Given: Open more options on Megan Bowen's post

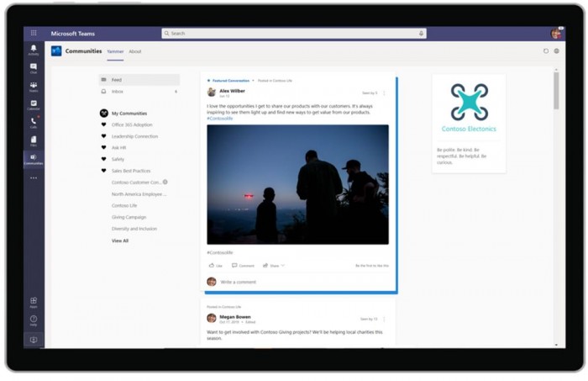Looking at the screenshot, I should click(384, 319).
